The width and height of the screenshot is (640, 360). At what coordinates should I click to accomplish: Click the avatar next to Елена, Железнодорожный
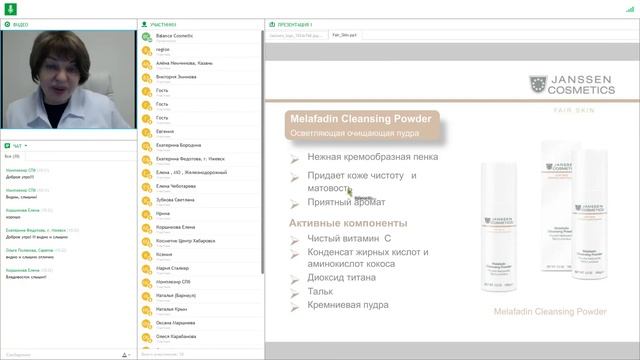pyautogui.click(x=147, y=174)
